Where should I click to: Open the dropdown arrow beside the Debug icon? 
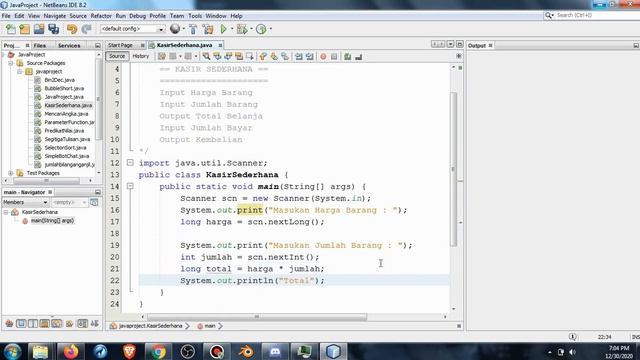[x=251, y=29]
